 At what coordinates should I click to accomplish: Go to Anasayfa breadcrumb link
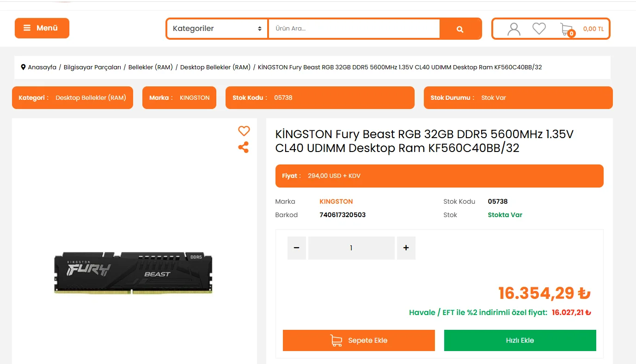(42, 67)
